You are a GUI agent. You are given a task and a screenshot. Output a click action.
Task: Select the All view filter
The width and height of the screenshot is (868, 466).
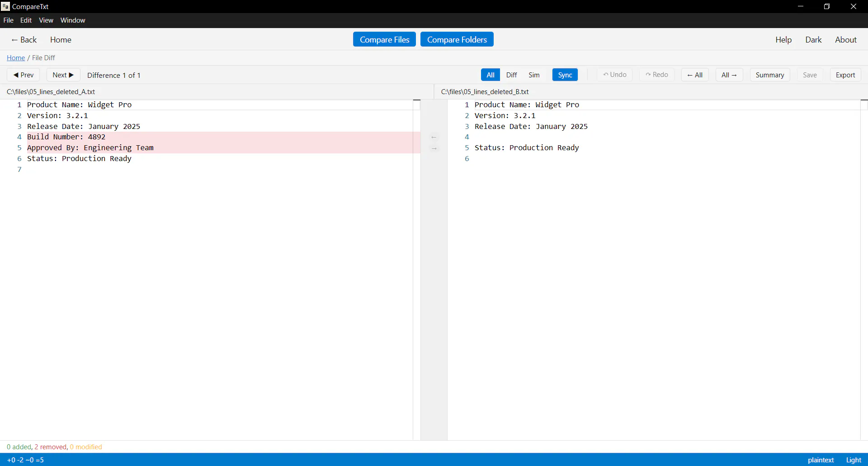tap(491, 75)
